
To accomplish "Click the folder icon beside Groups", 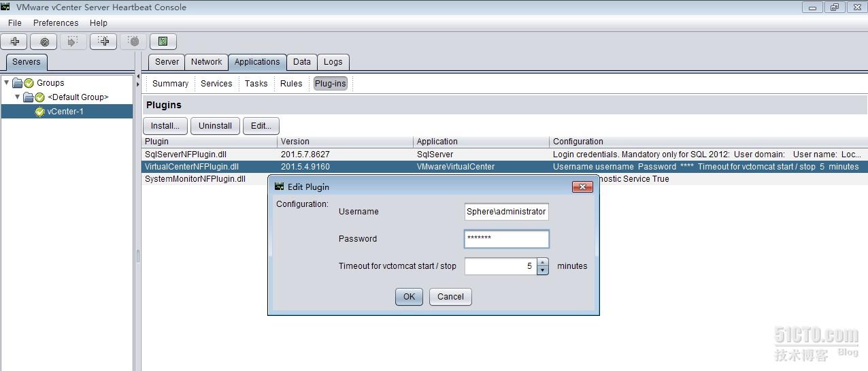I will point(18,83).
